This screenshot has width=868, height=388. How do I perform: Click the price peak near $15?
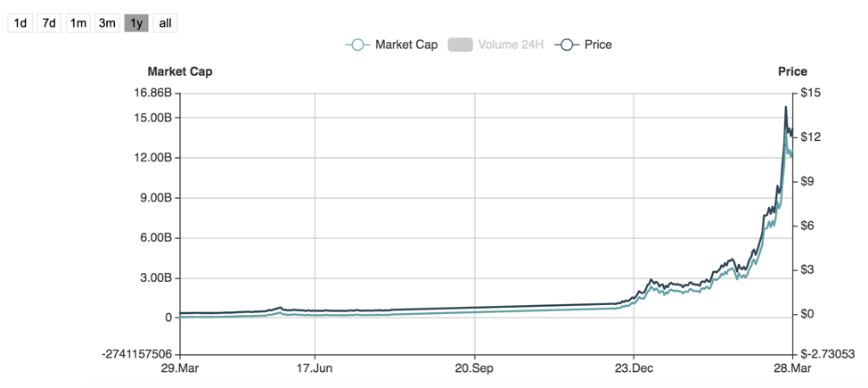785,107
